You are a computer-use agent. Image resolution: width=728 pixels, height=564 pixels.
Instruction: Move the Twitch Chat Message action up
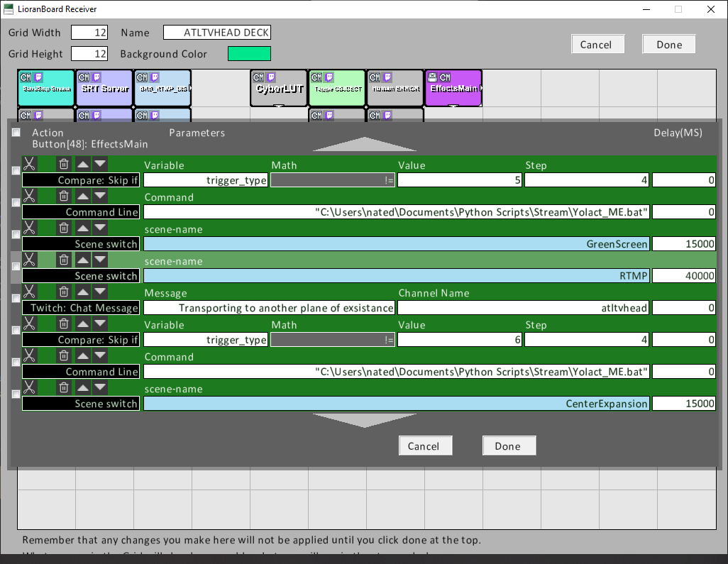tap(83, 292)
